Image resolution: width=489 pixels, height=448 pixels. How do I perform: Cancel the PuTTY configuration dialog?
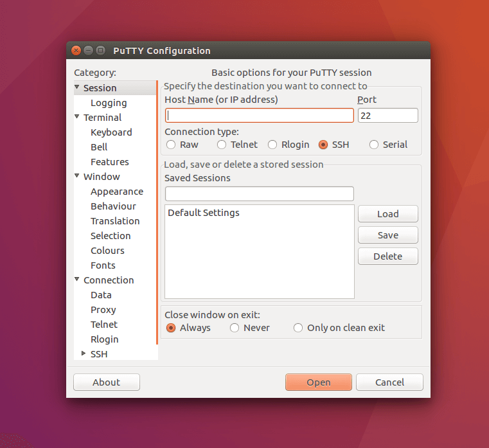point(389,382)
